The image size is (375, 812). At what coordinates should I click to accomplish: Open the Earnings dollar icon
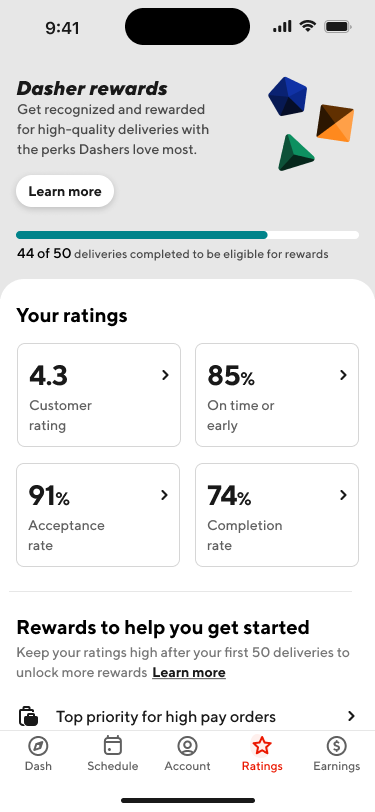pyautogui.click(x=337, y=746)
